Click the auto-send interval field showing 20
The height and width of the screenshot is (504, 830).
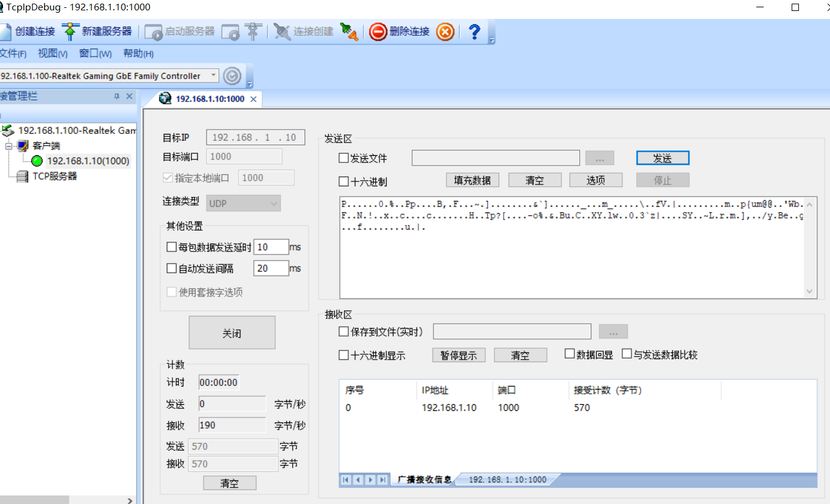click(x=271, y=268)
